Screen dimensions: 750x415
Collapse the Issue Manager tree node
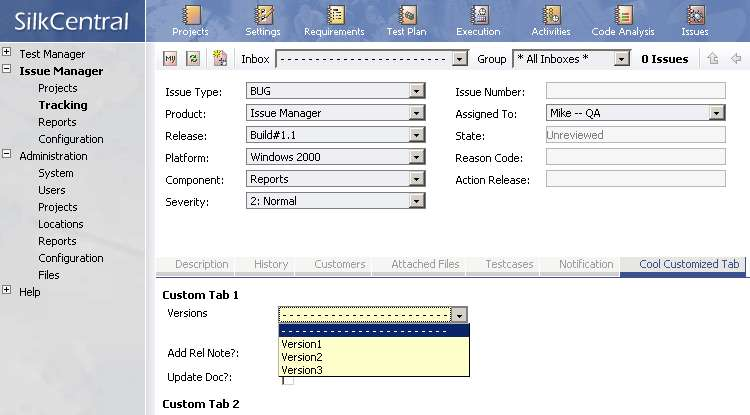click(x=7, y=68)
